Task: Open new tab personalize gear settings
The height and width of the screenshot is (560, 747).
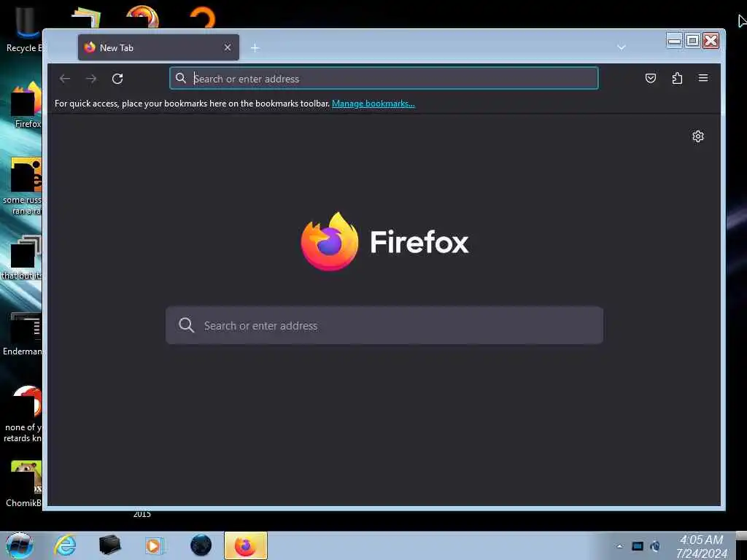Action: point(698,136)
